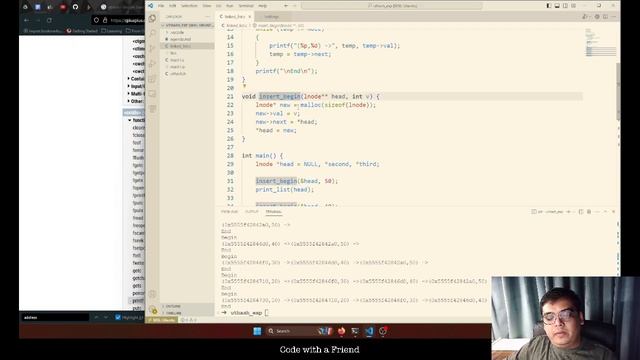Click the errors and warnings status bar item
The height and width of the screenshot is (360, 640).
pos(189,320)
